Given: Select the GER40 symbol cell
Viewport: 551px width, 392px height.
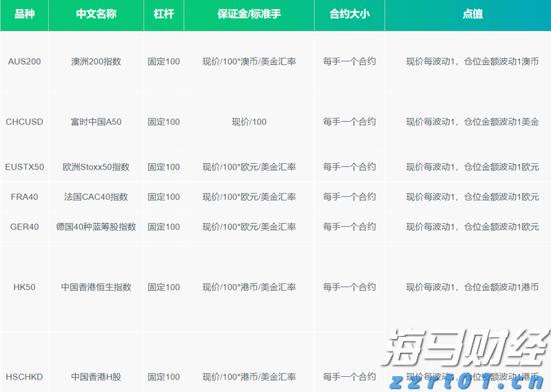Looking at the screenshot, I should [x=24, y=227].
